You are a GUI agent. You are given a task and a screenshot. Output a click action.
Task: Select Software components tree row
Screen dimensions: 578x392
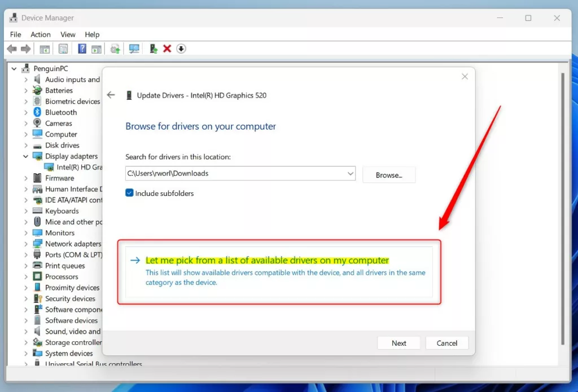coord(68,310)
